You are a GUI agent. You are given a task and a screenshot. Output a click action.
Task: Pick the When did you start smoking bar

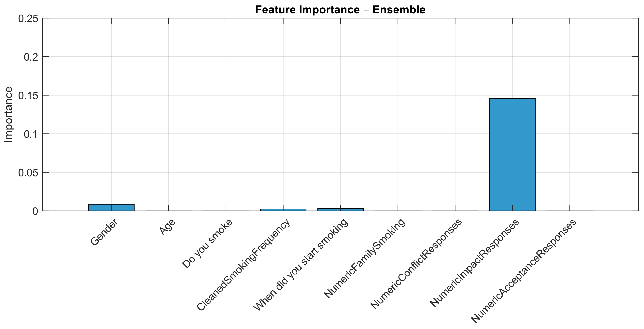tap(340, 209)
